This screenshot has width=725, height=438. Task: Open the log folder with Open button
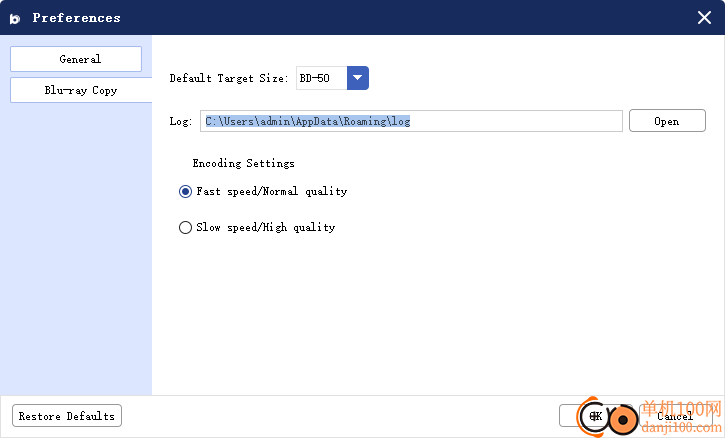pos(667,121)
